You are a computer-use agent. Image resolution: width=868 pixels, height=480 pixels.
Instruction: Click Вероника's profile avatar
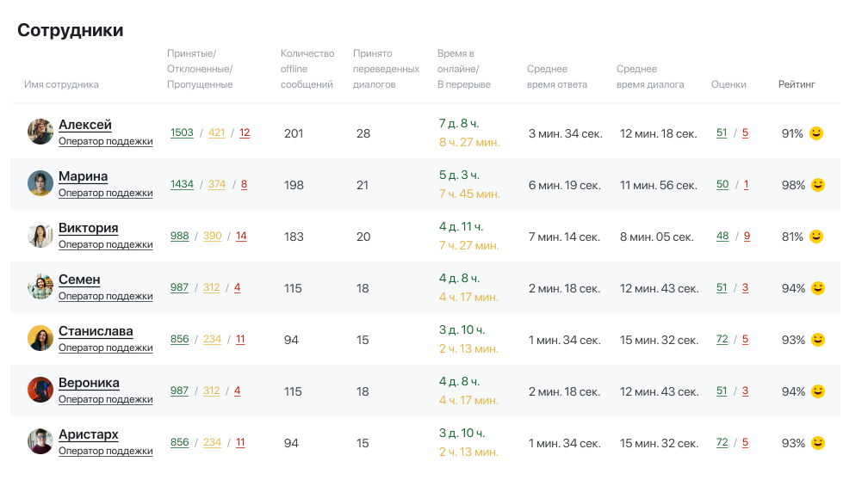40,390
